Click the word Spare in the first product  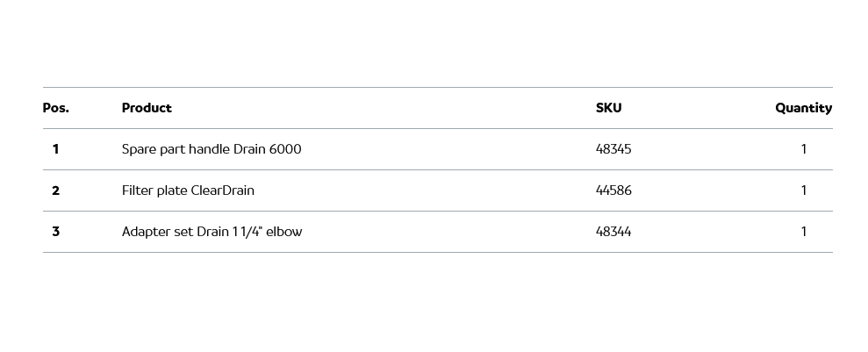pyautogui.click(x=139, y=149)
